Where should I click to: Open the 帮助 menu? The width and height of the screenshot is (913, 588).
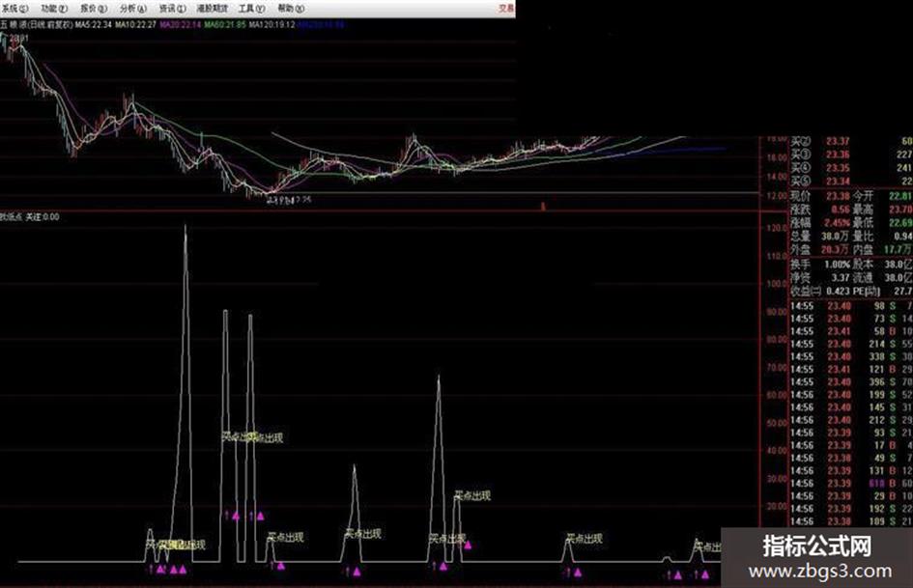click(x=291, y=8)
